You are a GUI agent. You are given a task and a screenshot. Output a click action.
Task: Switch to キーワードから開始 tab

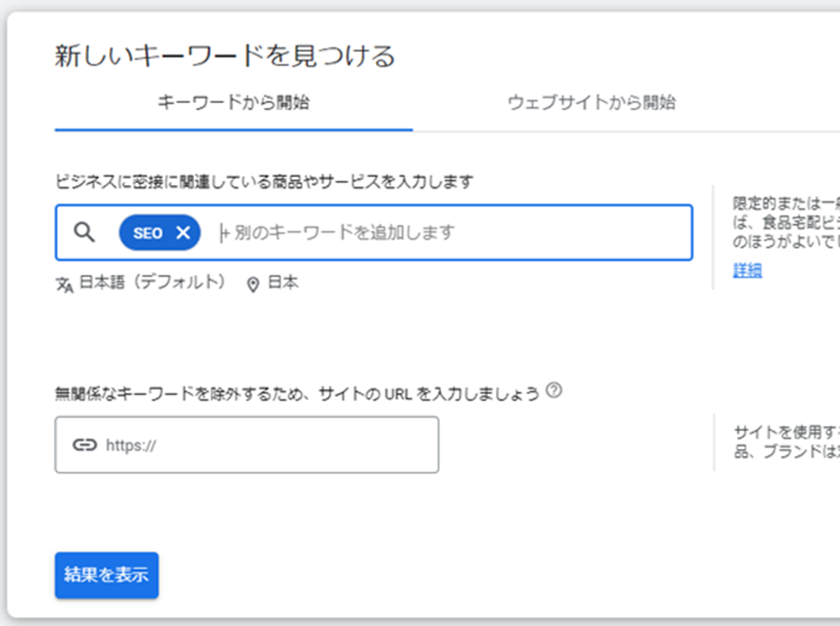click(234, 102)
